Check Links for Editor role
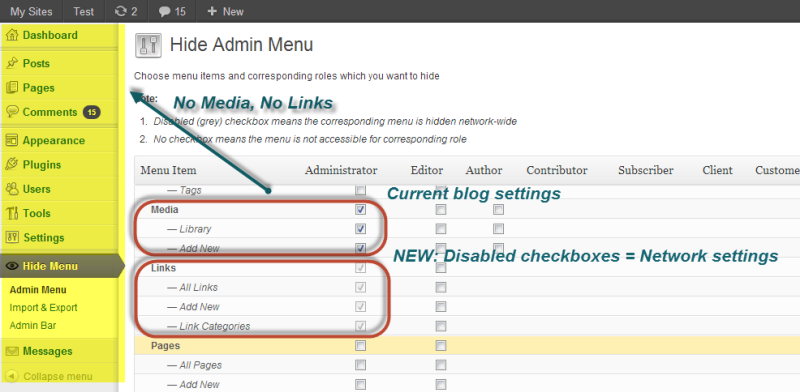Image resolution: width=800 pixels, height=392 pixels. 441,268
